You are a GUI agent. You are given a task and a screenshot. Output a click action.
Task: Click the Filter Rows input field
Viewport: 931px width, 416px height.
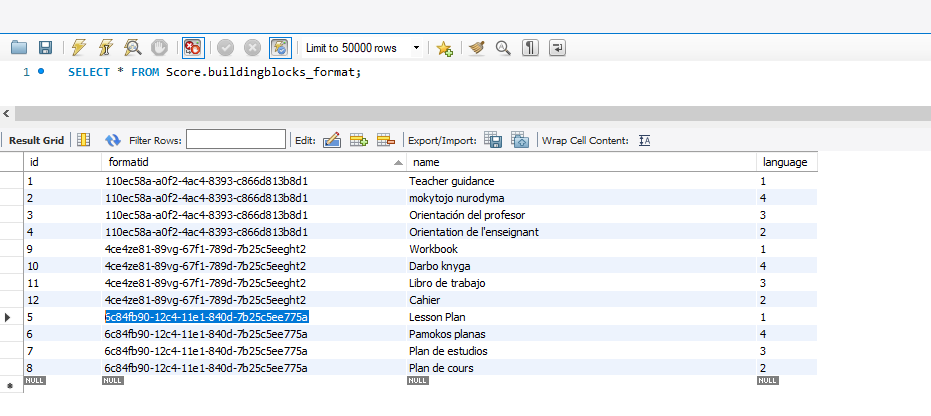point(235,140)
